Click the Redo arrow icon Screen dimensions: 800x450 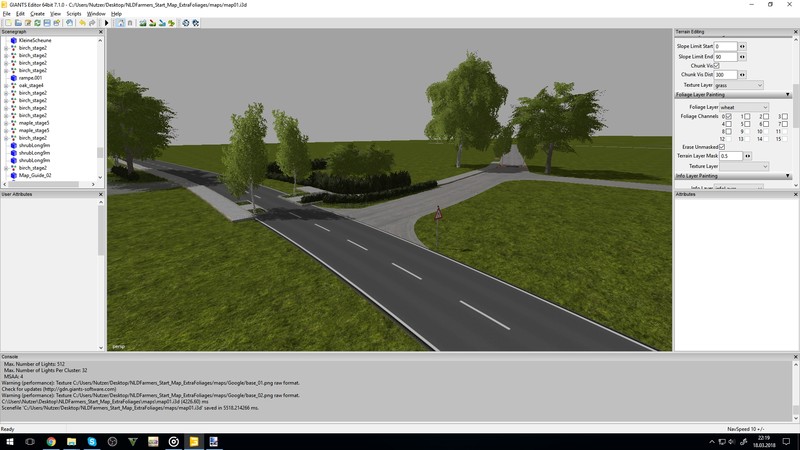pos(92,23)
